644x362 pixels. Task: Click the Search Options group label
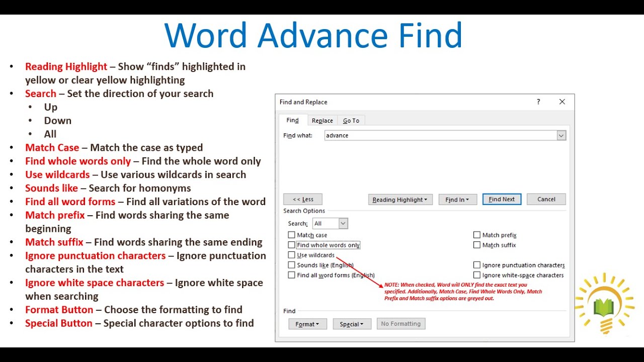pos(304,211)
